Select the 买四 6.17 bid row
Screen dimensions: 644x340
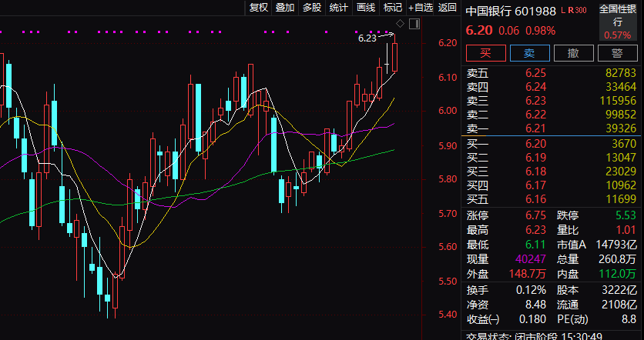(552, 185)
